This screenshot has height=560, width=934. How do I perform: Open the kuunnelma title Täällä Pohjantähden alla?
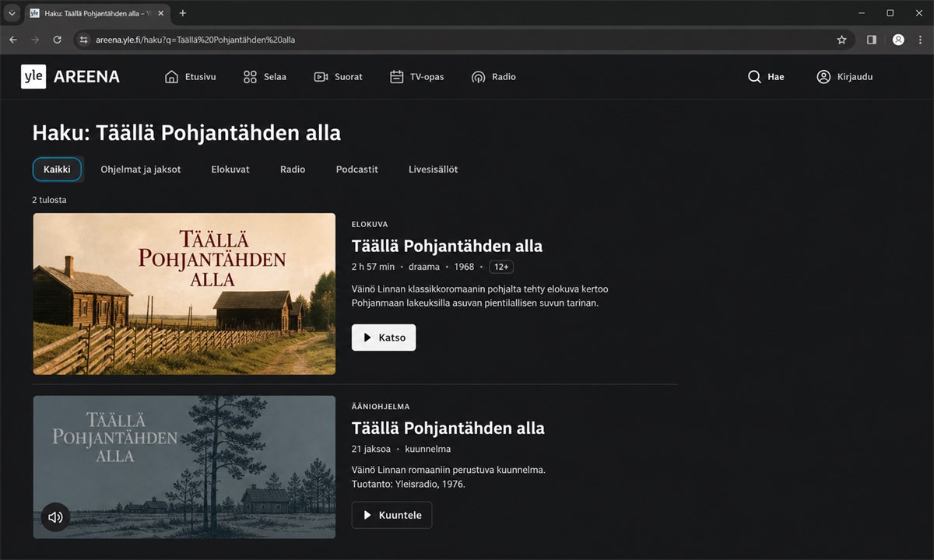click(448, 428)
